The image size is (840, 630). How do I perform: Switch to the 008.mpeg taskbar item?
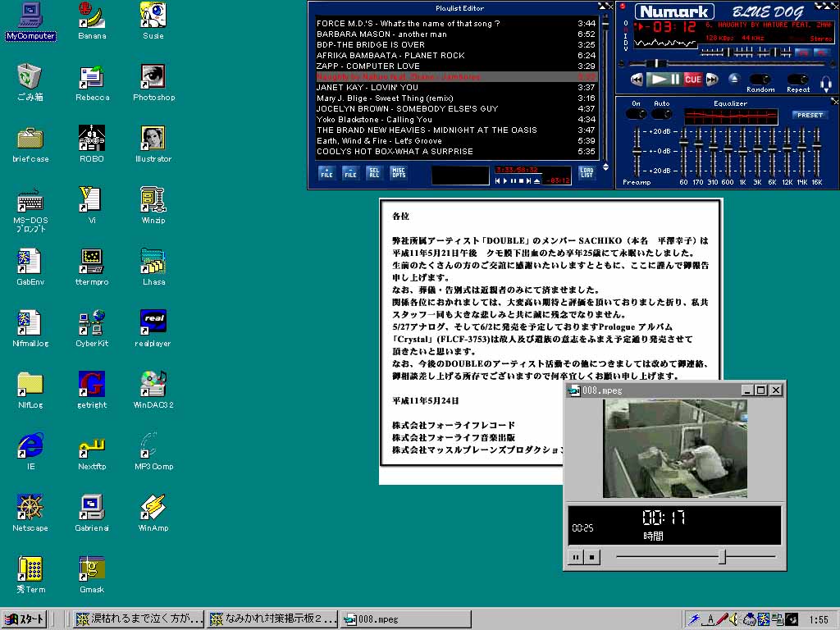(x=405, y=619)
